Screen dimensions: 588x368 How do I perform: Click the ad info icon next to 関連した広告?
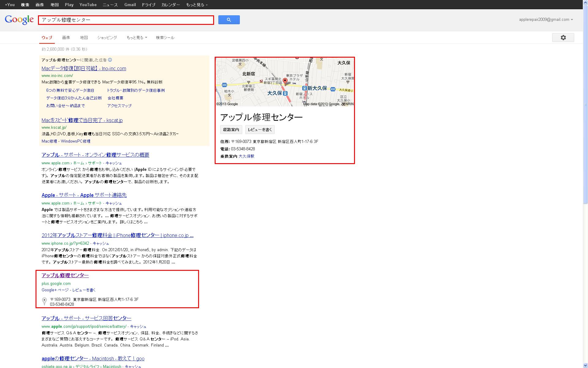pyautogui.click(x=110, y=60)
